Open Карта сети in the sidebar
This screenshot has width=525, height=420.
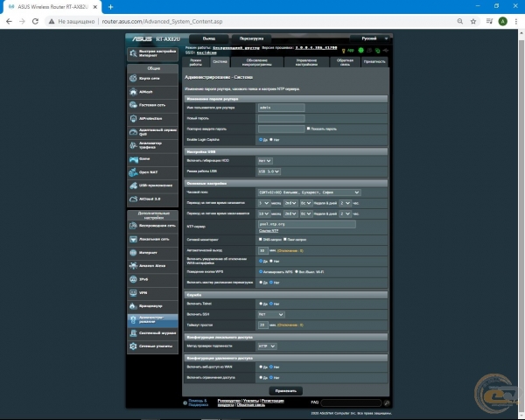coord(152,79)
